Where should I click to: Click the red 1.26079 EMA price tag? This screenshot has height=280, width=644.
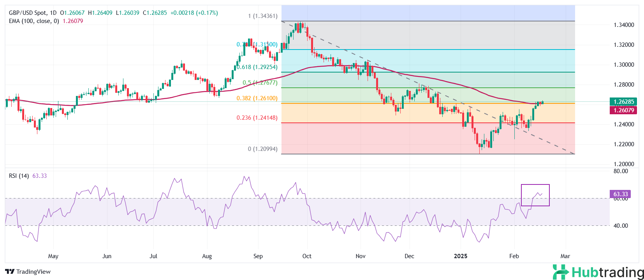pos(623,110)
